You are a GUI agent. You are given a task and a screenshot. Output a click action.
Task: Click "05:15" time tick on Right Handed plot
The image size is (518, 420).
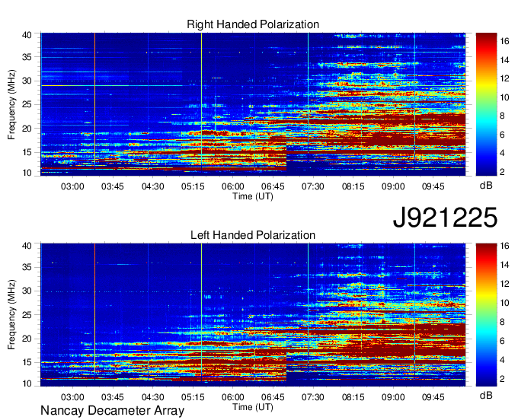[193, 186]
